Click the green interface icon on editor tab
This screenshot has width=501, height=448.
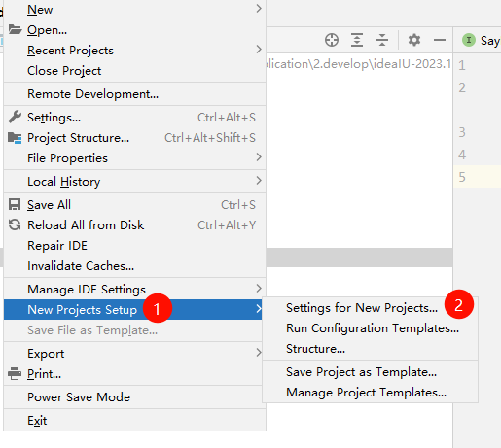pos(469,40)
